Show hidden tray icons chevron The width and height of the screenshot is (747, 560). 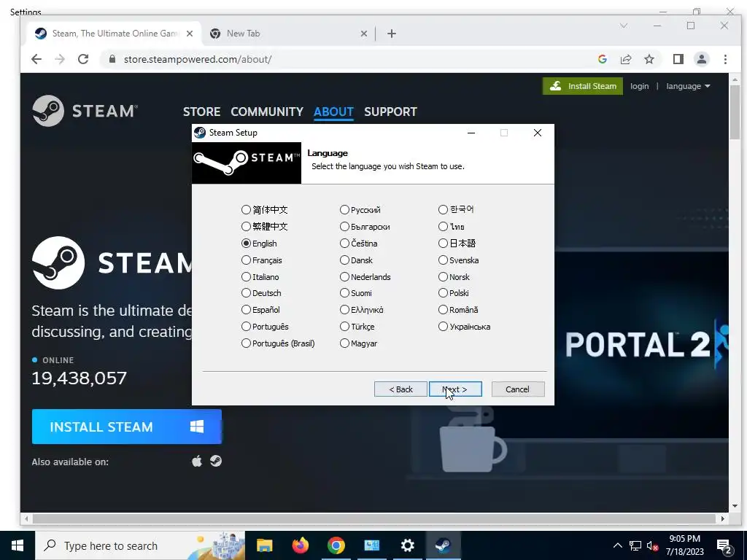pos(617,545)
